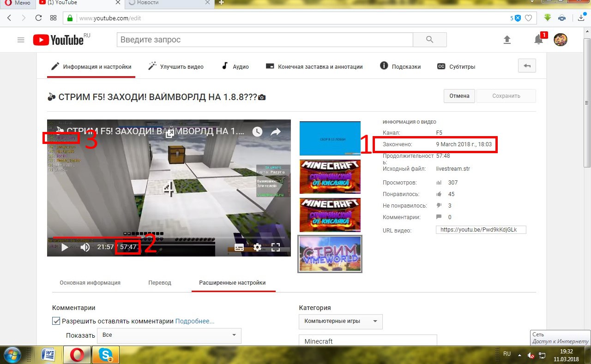Image resolution: width=591 pixels, height=364 pixels.
Task: Follow the Подробнее link
Action: (x=194, y=321)
